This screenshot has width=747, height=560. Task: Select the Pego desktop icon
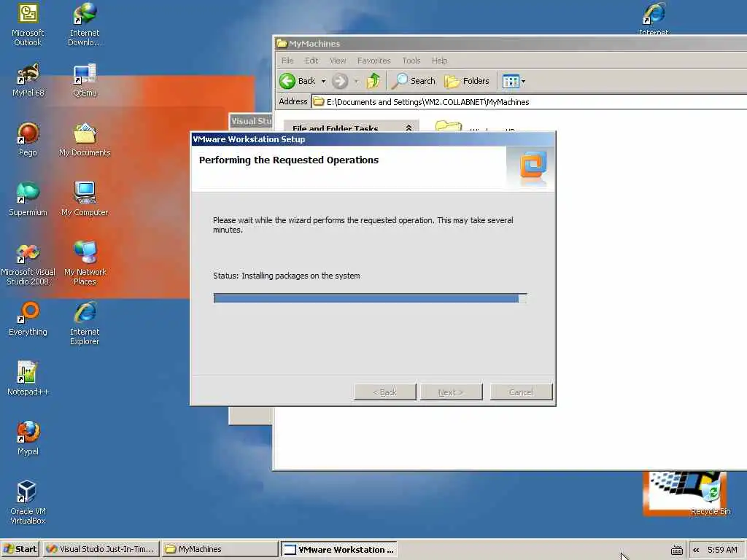28,139
